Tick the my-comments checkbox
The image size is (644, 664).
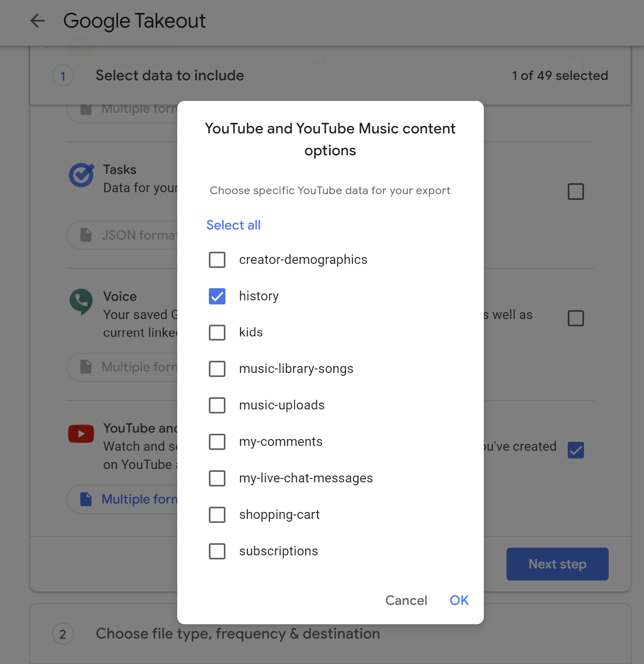(x=217, y=442)
